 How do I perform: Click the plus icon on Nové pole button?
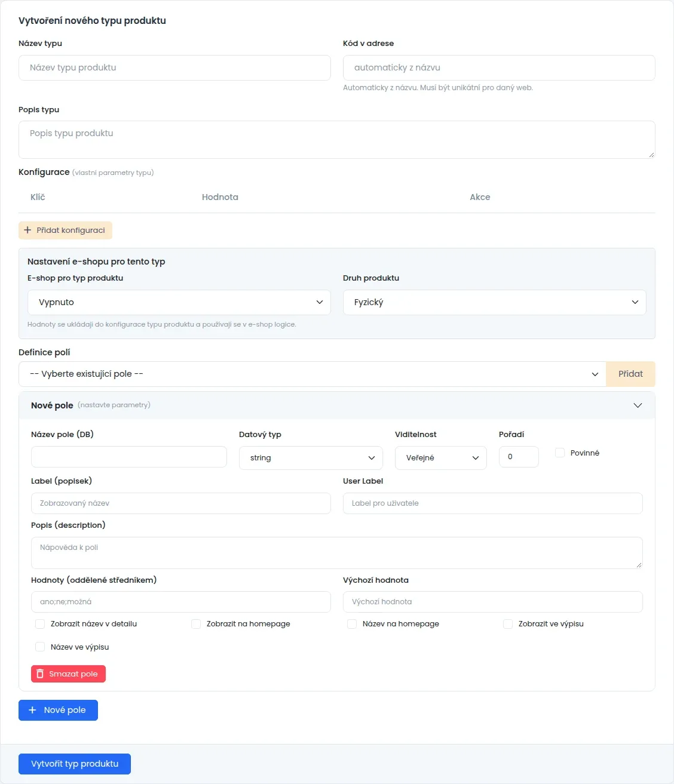pos(33,710)
